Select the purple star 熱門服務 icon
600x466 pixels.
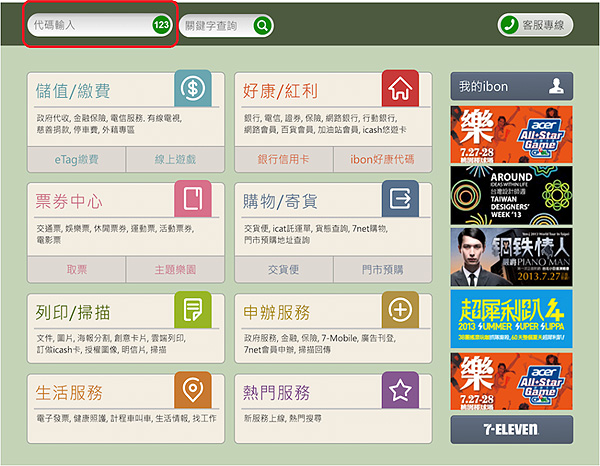coord(401,389)
